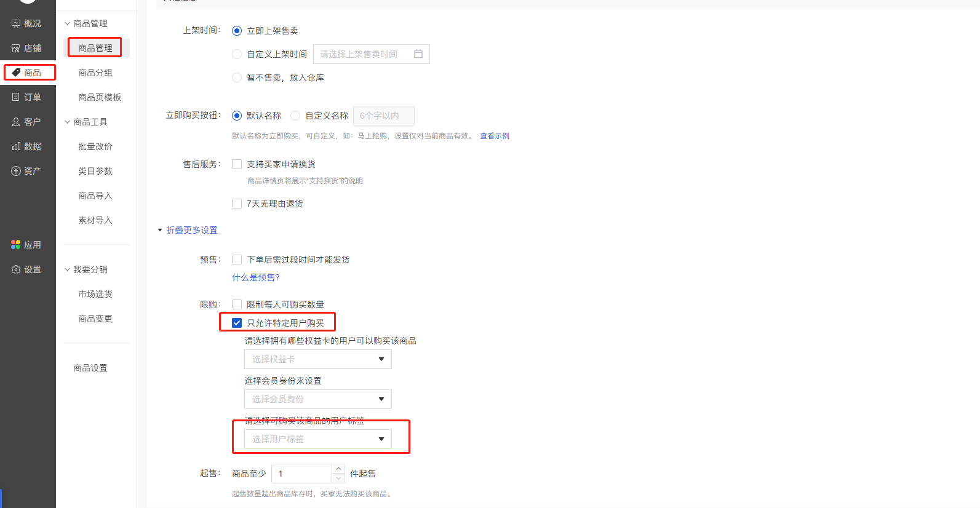
Task: Enable 7天无理由退货 checkbox
Action: 237,204
